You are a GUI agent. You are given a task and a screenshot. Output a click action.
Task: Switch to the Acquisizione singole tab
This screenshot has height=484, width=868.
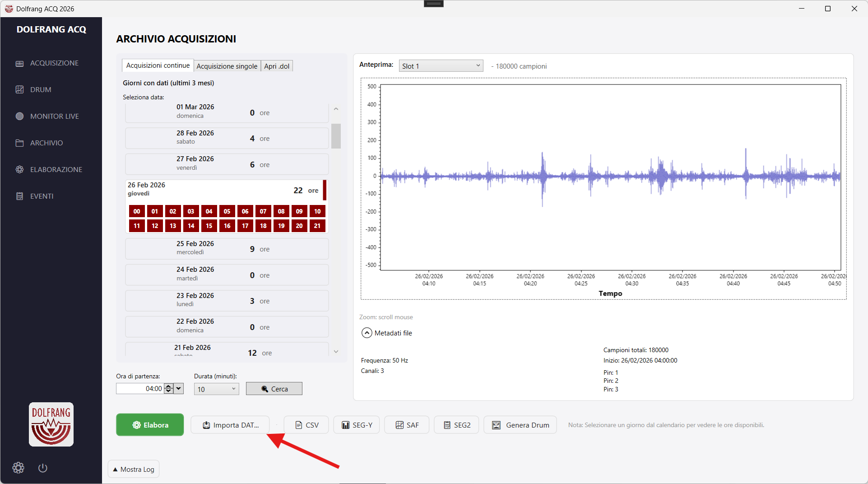pyautogui.click(x=227, y=66)
